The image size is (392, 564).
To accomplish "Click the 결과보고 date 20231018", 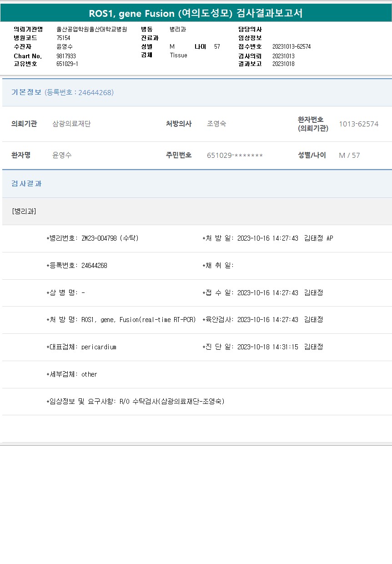I will point(283,64).
